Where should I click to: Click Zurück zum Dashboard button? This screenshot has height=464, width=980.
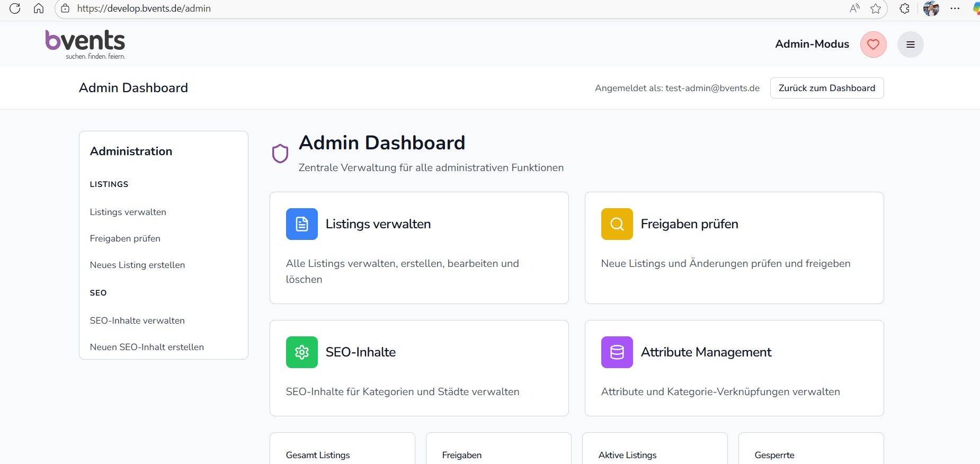[x=826, y=88]
